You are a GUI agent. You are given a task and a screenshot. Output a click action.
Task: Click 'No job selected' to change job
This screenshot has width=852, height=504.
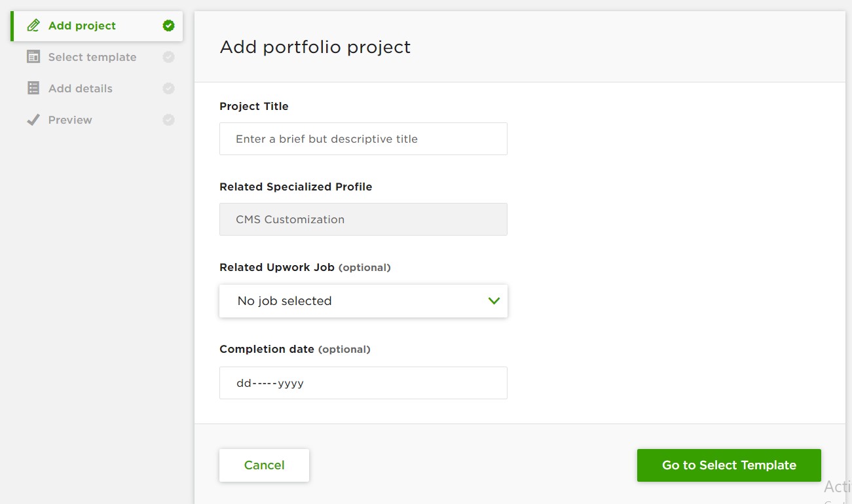click(x=284, y=301)
